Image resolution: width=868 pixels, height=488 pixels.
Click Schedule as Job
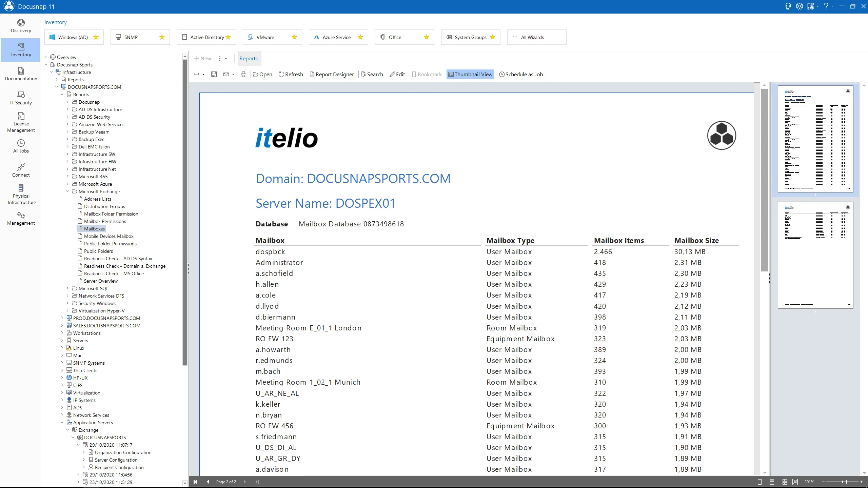[x=521, y=74]
